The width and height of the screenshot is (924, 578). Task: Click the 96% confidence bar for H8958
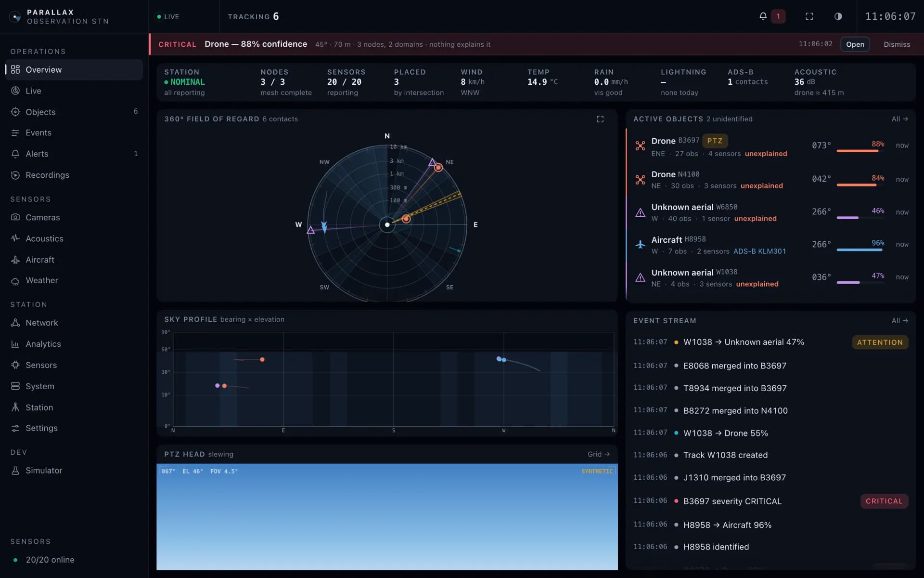(860, 250)
